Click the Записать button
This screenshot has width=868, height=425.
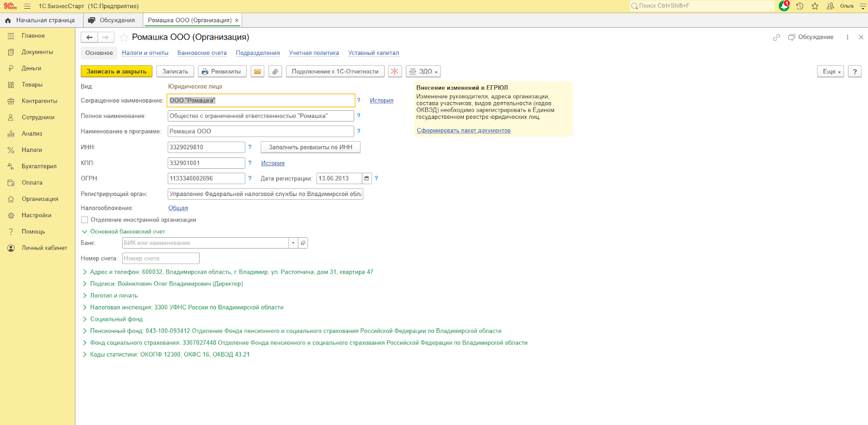pyautogui.click(x=175, y=72)
